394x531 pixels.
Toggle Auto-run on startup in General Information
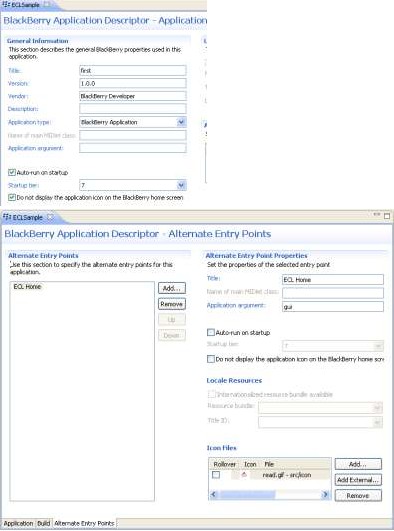click(x=12, y=172)
